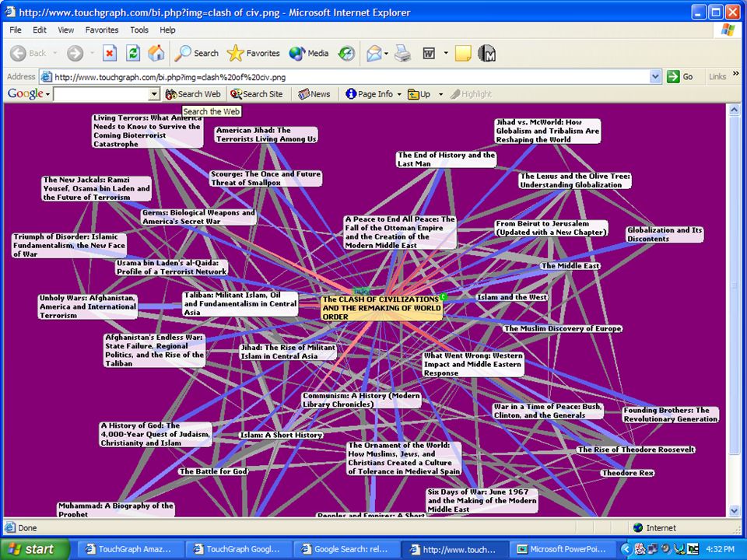Open the View menu

tap(65, 30)
